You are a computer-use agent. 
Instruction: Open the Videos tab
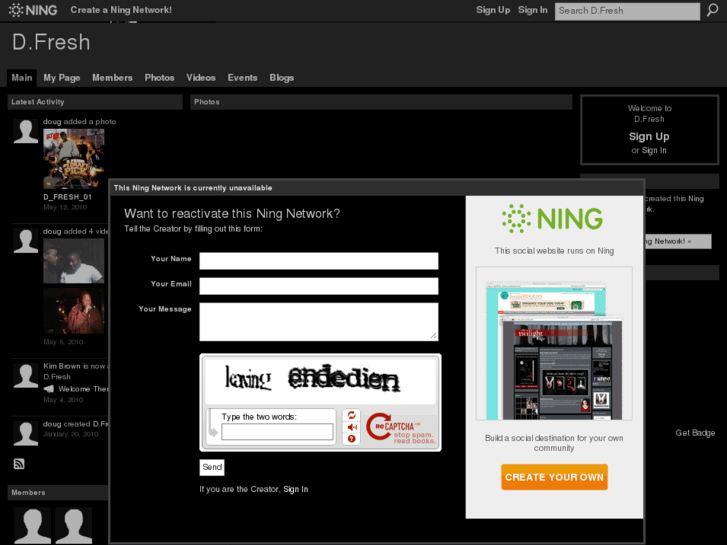pyautogui.click(x=201, y=77)
